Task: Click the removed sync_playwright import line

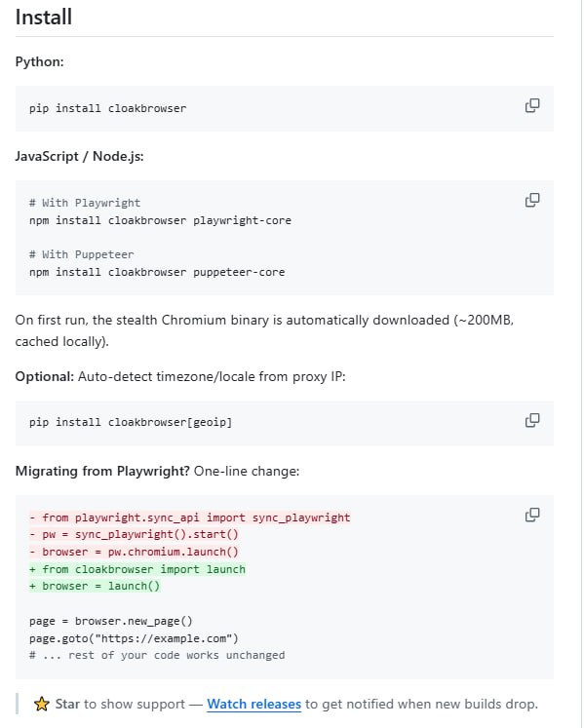Action: (189, 517)
